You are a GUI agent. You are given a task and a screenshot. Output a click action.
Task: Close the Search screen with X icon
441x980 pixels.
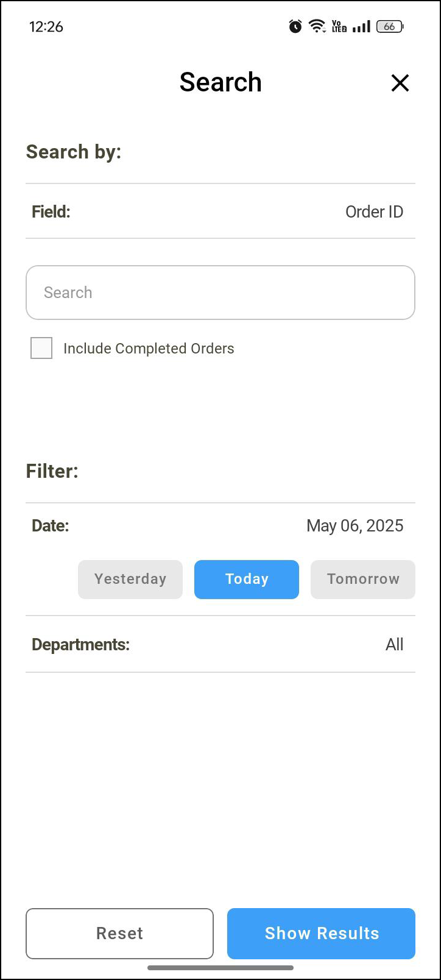point(400,83)
